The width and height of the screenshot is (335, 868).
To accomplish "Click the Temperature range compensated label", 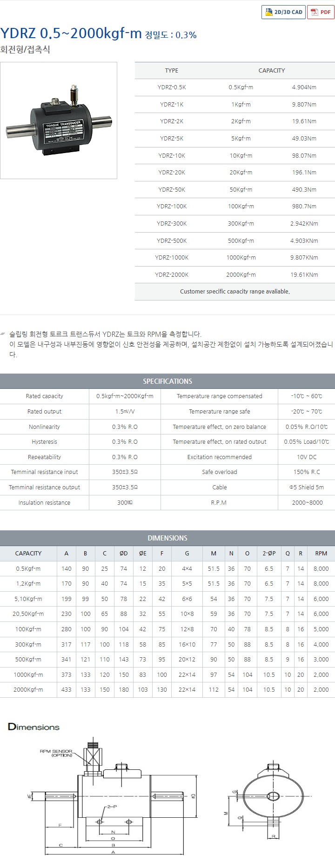I will click(x=219, y=396).
